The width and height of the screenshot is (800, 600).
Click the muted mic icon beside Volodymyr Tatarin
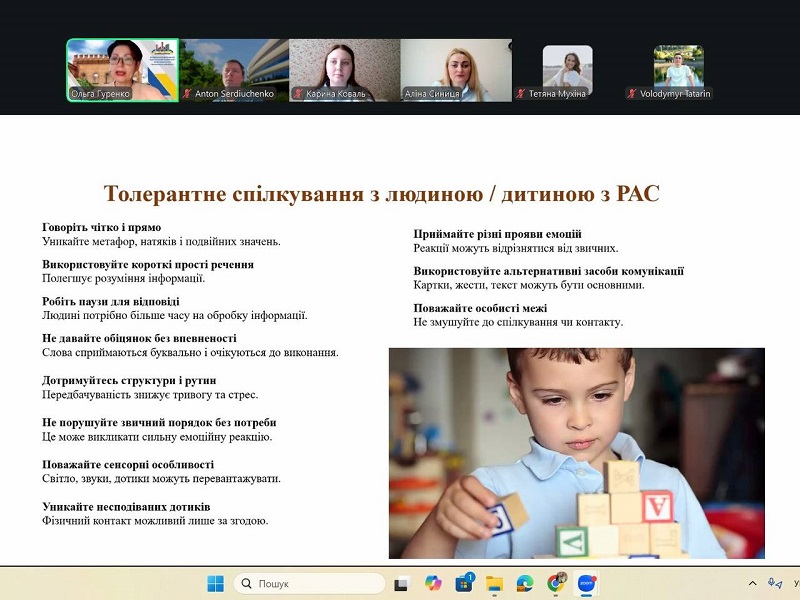(632, 94)
